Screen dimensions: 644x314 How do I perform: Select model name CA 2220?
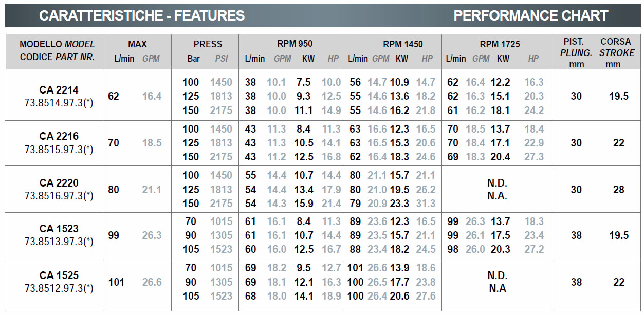tap(59, 183)
